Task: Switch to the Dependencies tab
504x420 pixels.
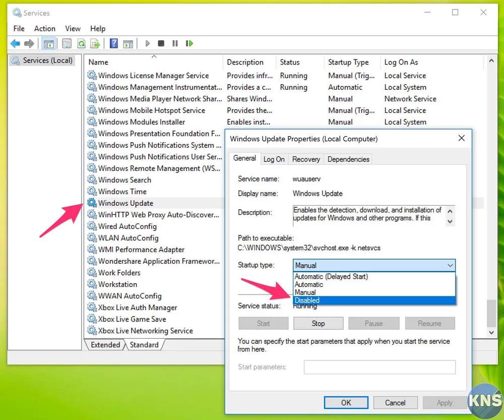Action: tap(348, 159)
